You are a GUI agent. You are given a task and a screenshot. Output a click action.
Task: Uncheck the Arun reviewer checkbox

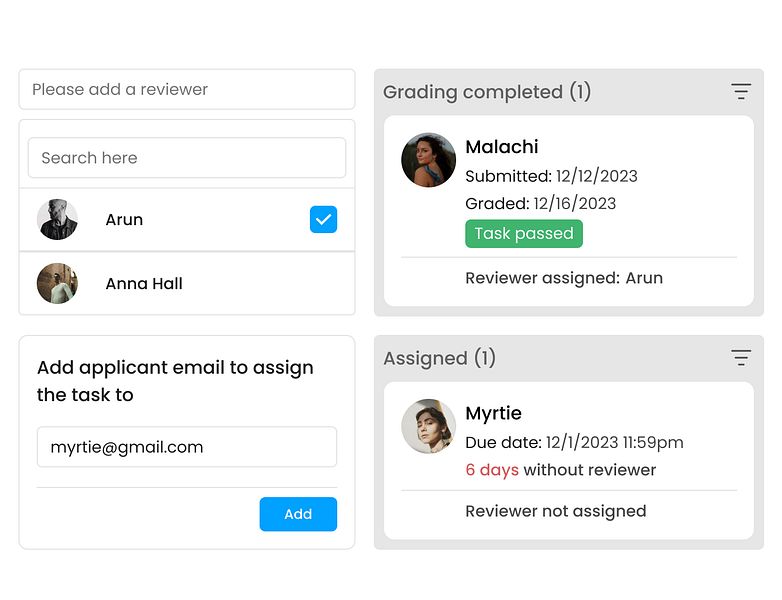[x=323, y=219]
